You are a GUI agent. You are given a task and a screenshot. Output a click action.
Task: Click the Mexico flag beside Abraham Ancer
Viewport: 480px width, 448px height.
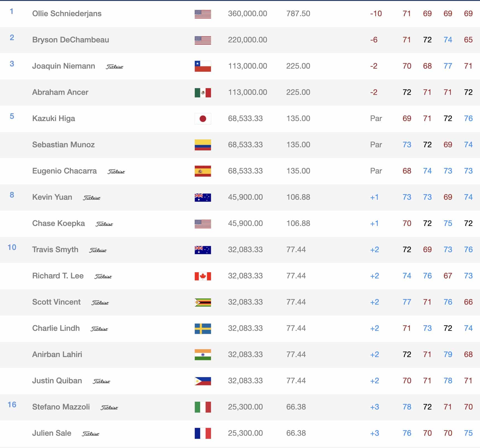pyautogui.click(x=203, y=93)
